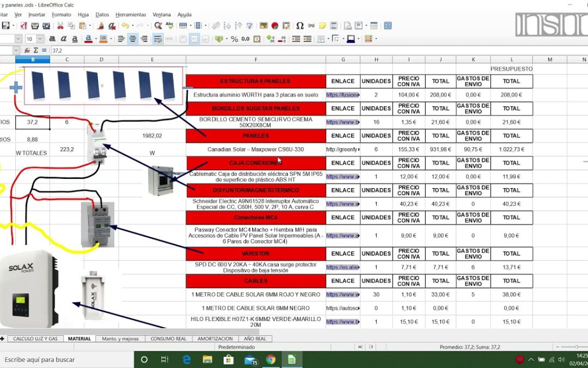This screenshot has width=588, height=368.
Task: Toggle wrap text
Action: [158, 39]
